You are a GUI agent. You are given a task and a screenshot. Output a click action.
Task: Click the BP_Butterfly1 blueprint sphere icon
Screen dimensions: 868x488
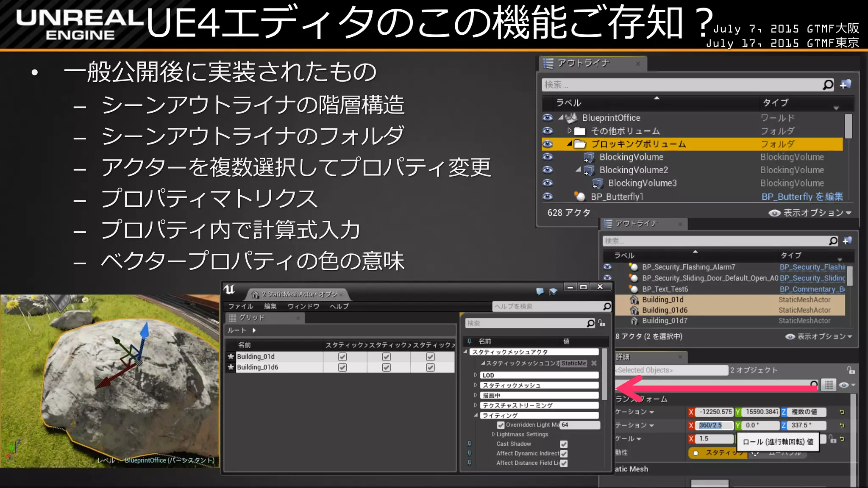[x=580, y=196]
